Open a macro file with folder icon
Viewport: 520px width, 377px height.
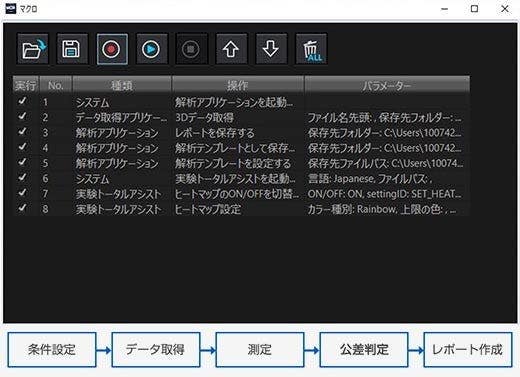point(33,49)
